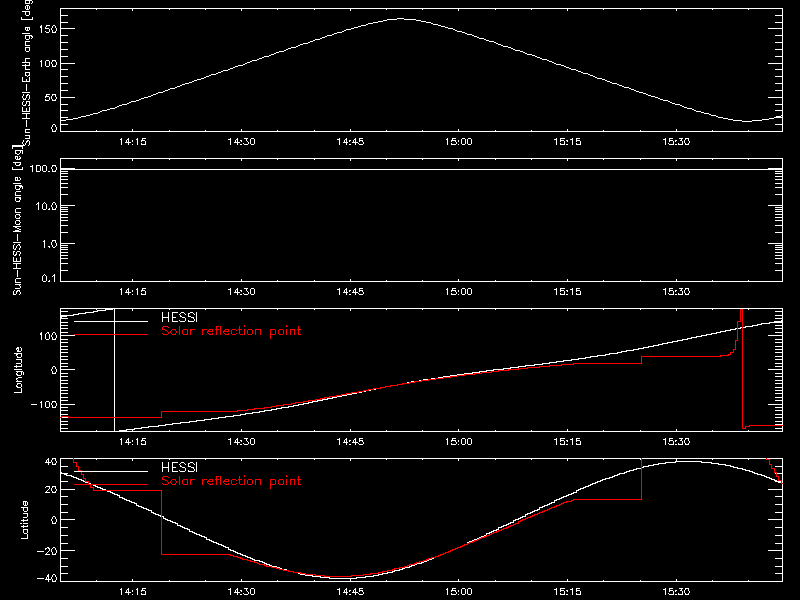Click the 100 tick on Earth angle axis
Image resolution: width=800 pixels, height=600 pixels.
point(47,63)
